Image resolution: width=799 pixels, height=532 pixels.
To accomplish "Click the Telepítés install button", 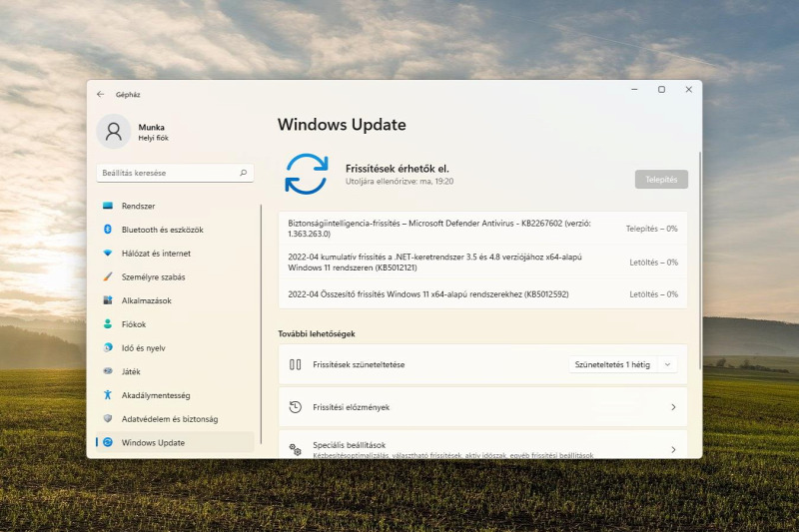I will click(x=661, y=180).
